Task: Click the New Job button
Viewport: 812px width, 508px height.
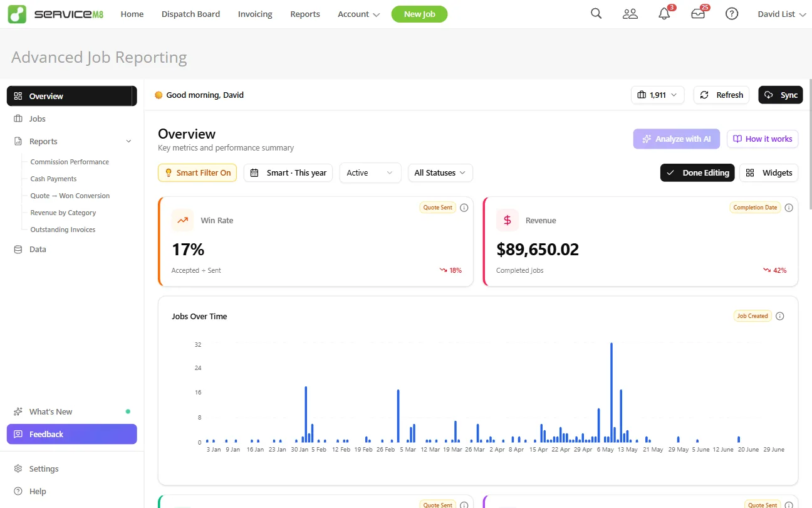Action: coord(419,14)
